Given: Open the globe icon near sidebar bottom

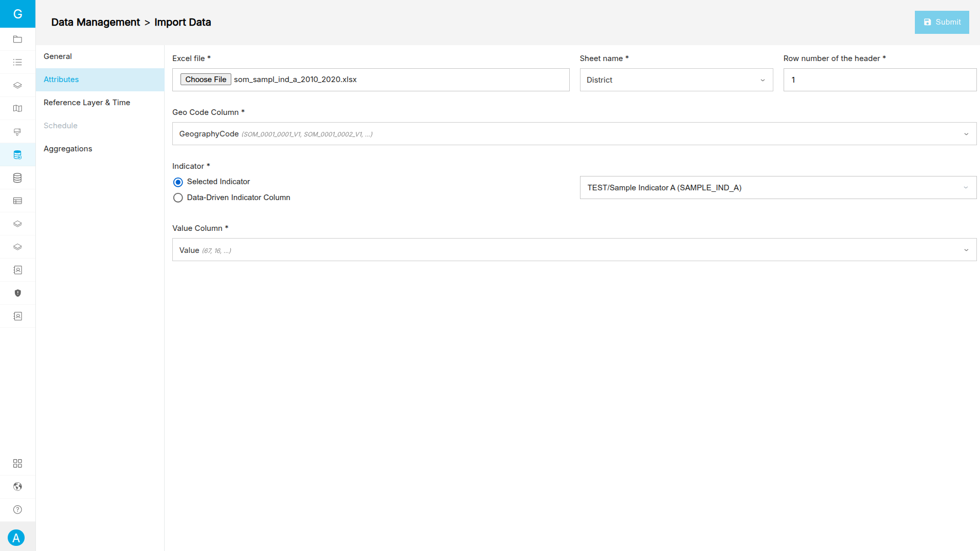Looking at the screenshot, I should 17,486.
